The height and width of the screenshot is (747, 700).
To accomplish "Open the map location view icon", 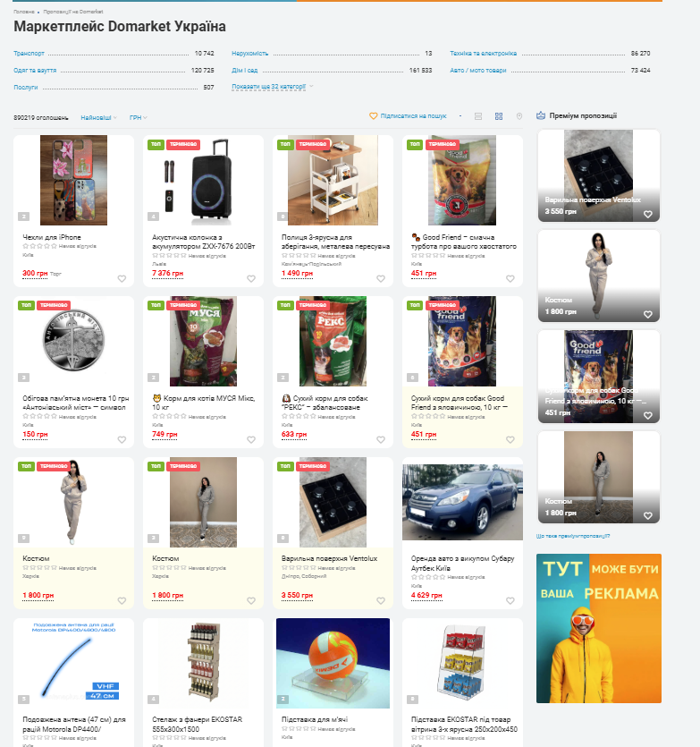I will 519,116.
